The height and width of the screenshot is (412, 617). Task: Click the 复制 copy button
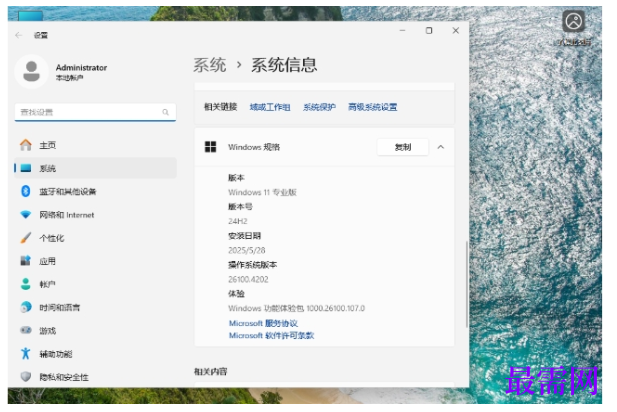403,147
